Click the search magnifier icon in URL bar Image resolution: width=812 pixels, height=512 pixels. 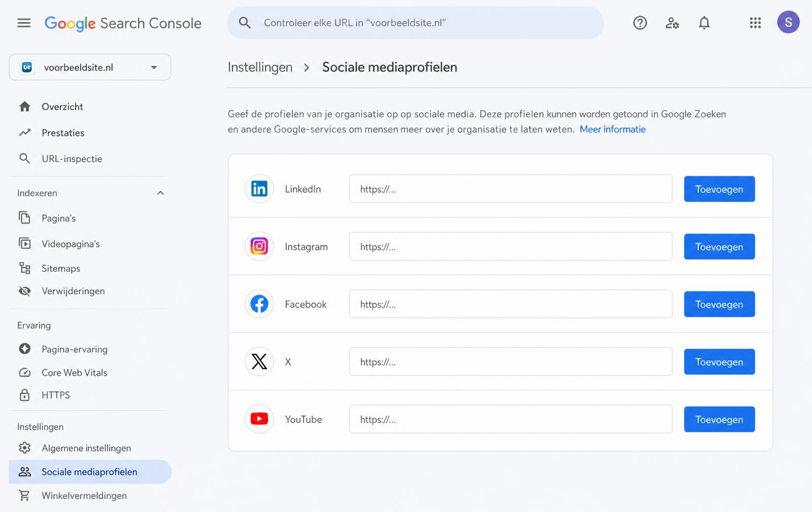point(245,23)
